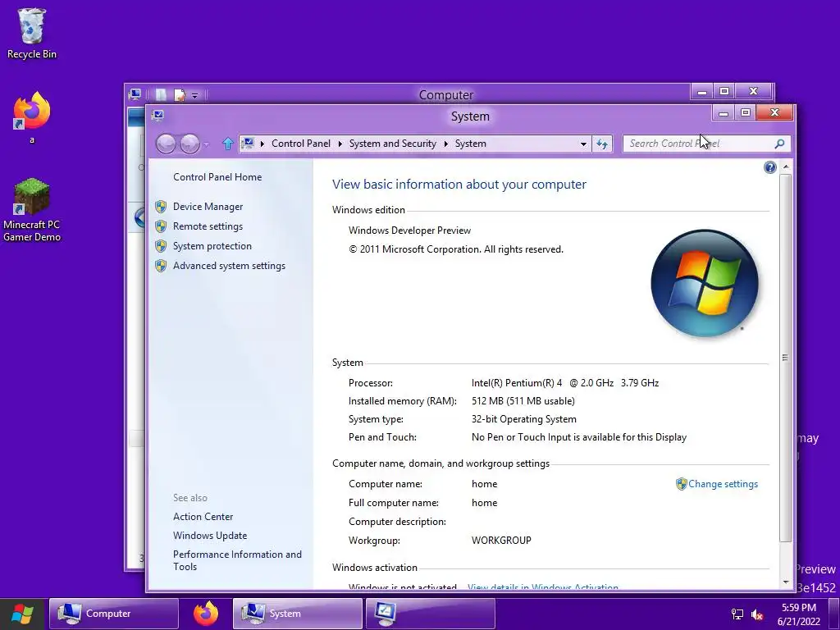This screenshot has height=630, width=840.
Task: Open Action Center link
Action: 203,517
